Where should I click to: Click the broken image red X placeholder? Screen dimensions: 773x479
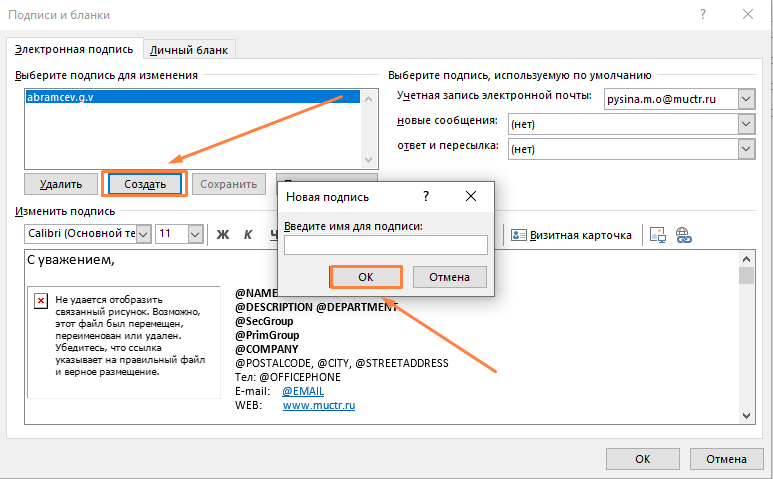click(x=40, y=300)
